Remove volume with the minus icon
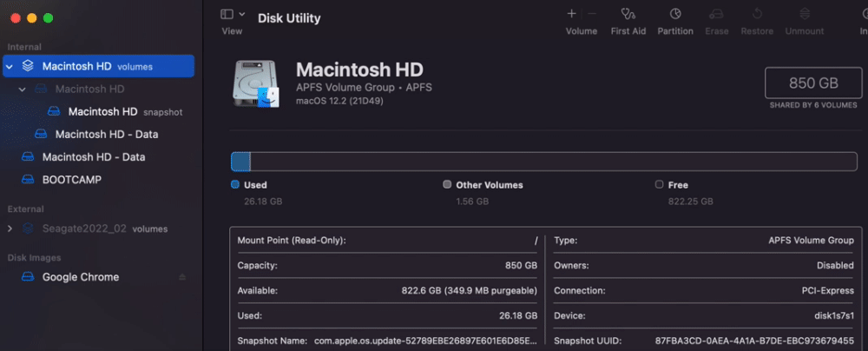The image size is (868, 351). (x=592, y=14)
